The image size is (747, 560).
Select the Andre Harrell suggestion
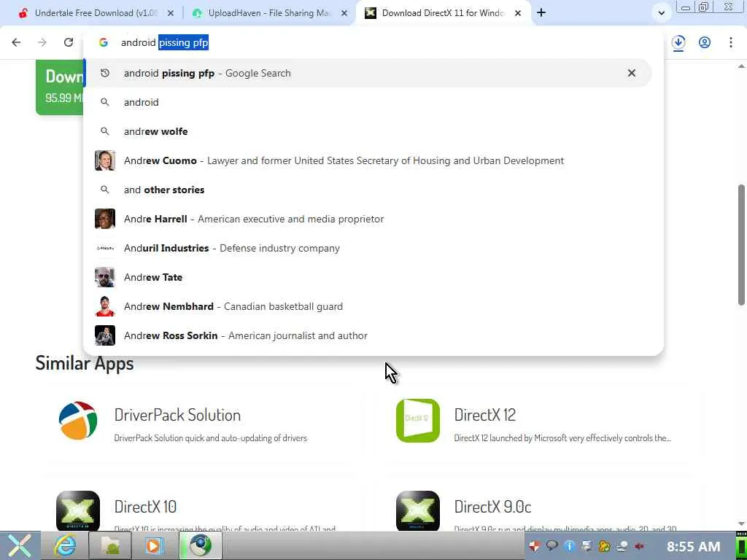pos(368,219)
